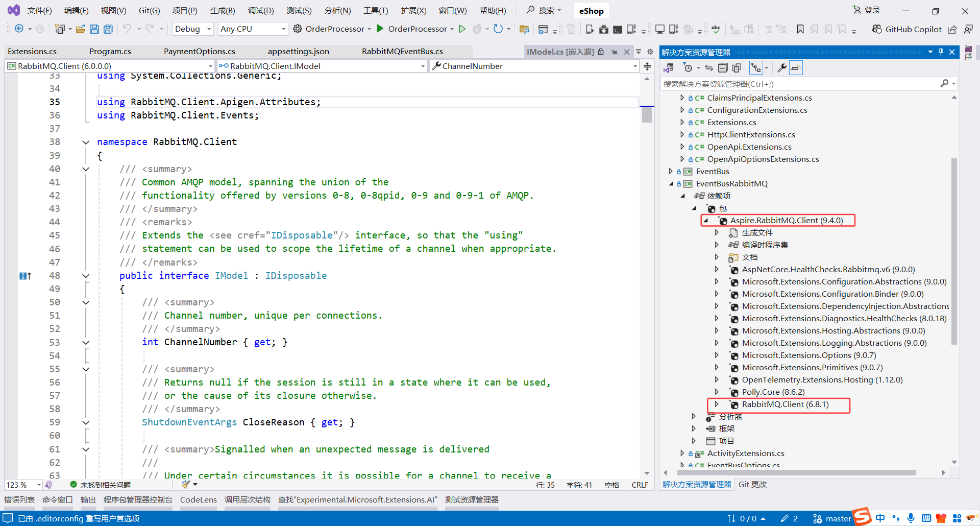This screenshot has height=526, width=980.
Task: Toggle the IME microphone voice input
Action: point(911,518)
